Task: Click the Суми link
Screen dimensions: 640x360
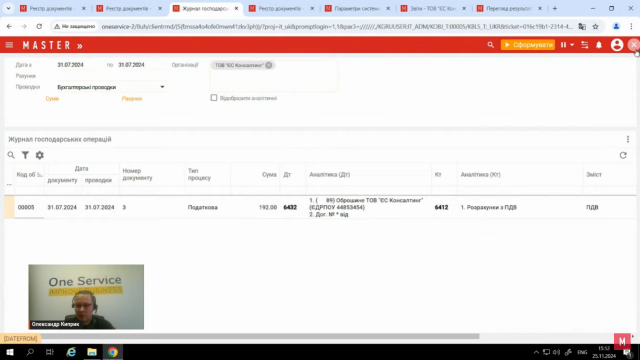Action: 52,98
